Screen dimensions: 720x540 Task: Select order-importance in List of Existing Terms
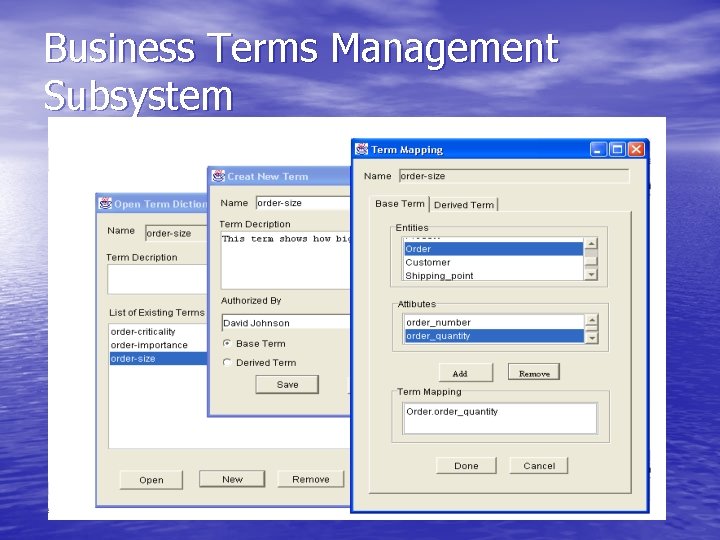158,345
